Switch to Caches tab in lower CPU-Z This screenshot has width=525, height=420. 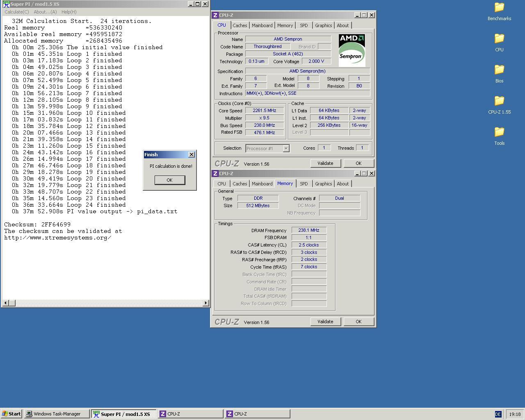(240, 184)
